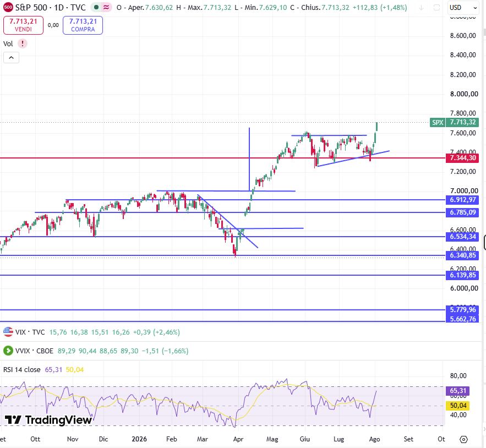
Task: Open the S&P 500 · 1D · TVC symbol title
Action: click(x=50, y=8)
